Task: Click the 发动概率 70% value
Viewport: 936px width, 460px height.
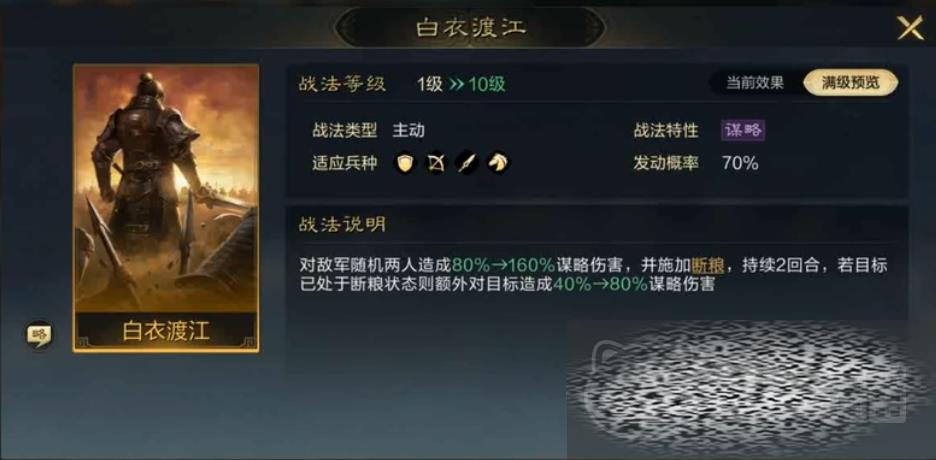Action: 740,163
